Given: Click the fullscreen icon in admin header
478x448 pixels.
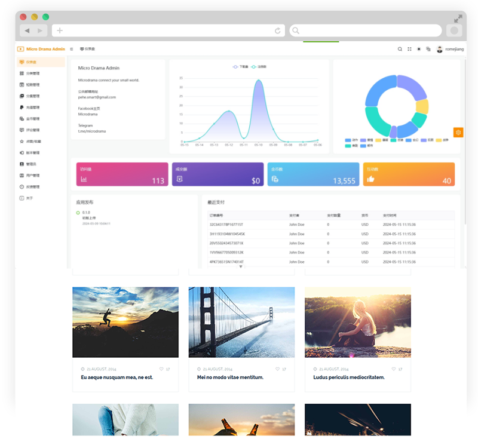Looking at the screenshot, I should pos(409,49).
